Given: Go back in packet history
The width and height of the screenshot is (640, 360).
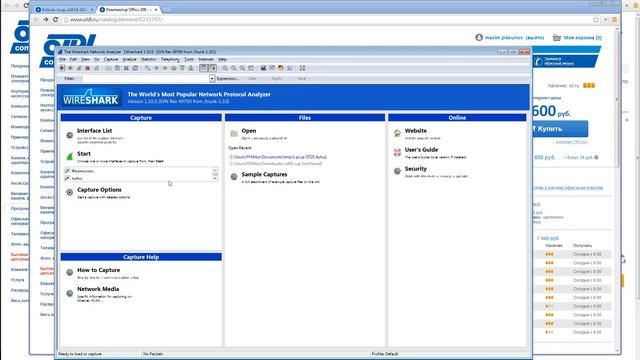Looking at the screenshot, I should click(x=156, y=68).
